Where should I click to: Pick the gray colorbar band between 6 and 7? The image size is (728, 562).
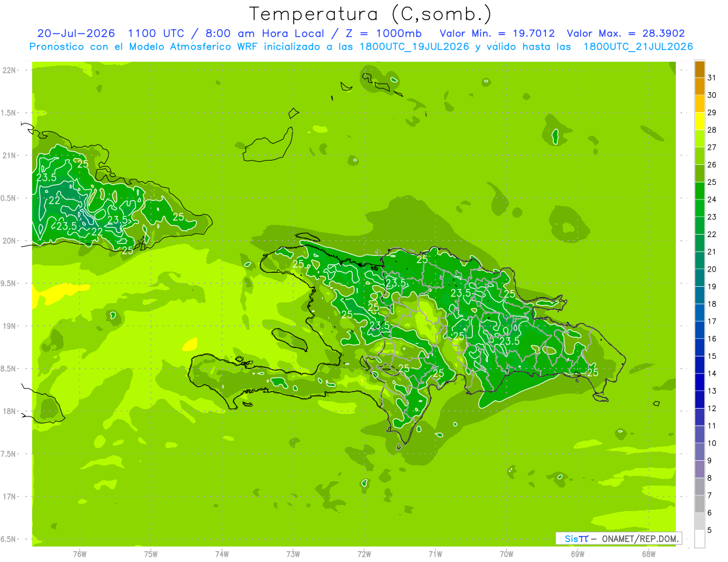[x=699, y=504]
